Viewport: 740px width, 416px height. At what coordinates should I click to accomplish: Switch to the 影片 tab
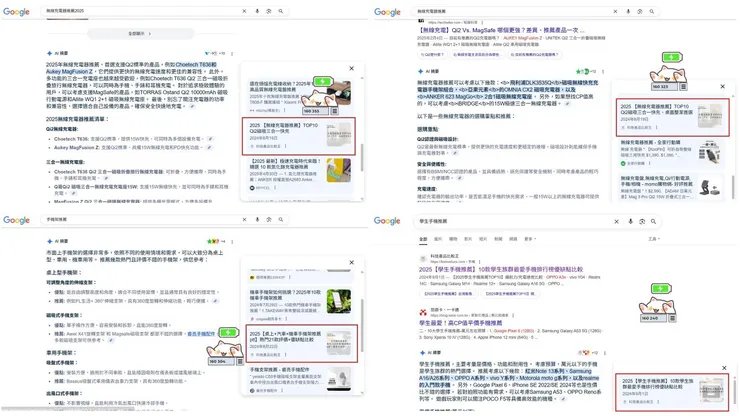[468, 239]
